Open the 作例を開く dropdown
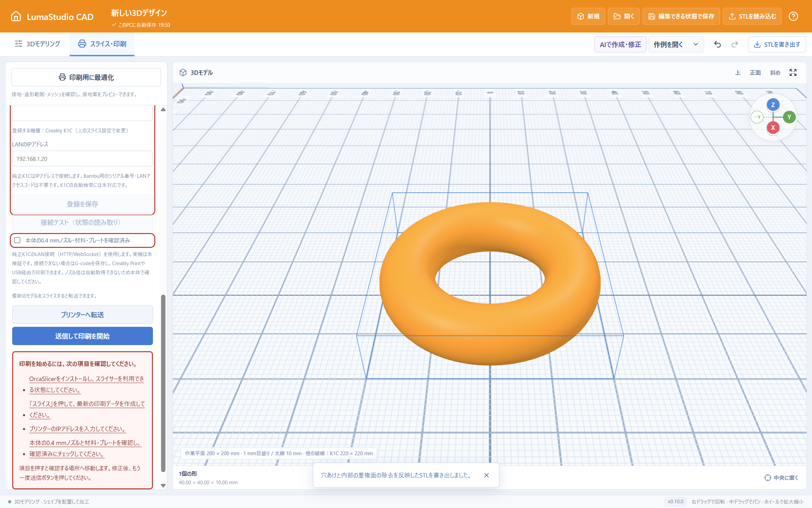812x508 pixels. pos(676,44)
